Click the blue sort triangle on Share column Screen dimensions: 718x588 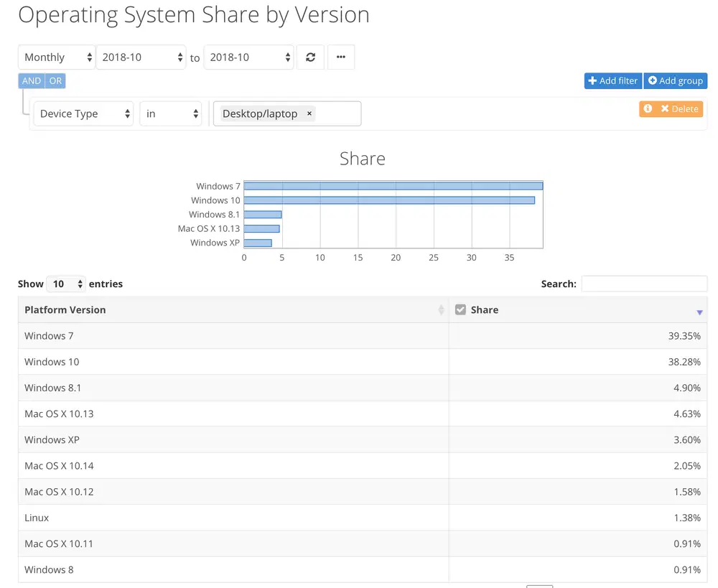(x=699, y=312)
